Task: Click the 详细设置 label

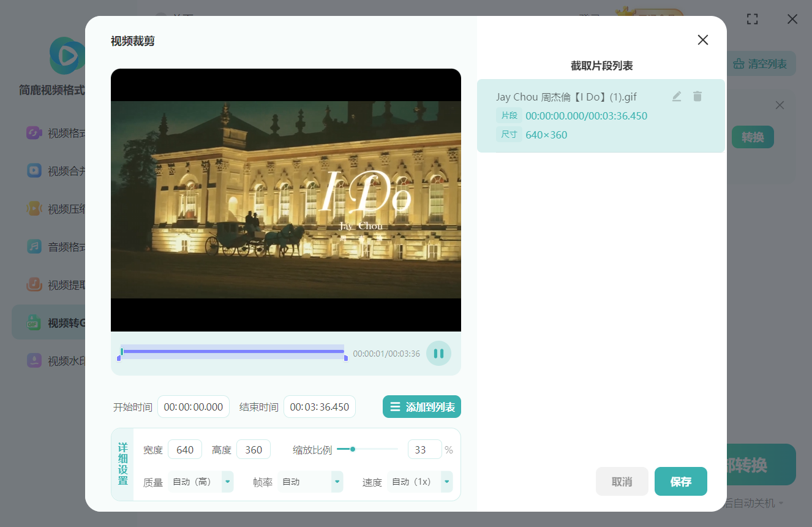Action: click(123, 464)
